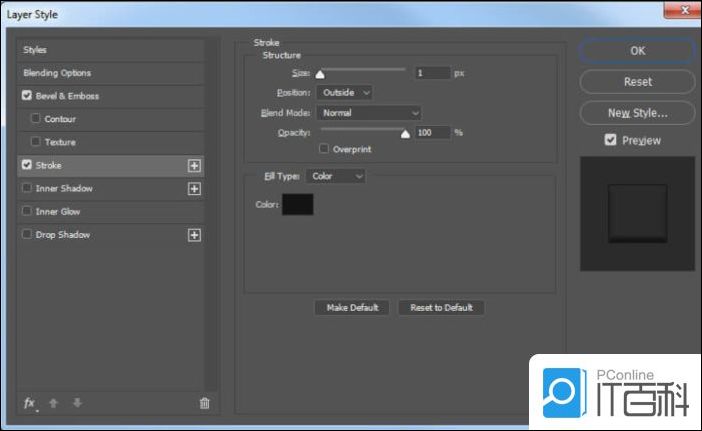Click the style preview thumbnail

[x=638, y=214]
